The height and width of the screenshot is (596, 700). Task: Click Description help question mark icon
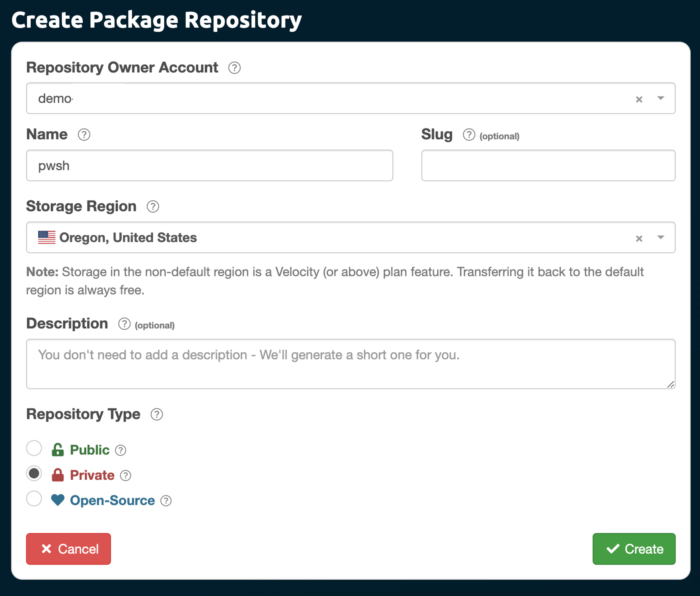[124, 324]
